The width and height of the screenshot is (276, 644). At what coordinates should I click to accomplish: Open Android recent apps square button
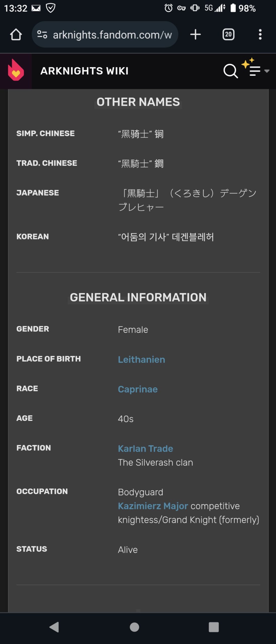214,627
